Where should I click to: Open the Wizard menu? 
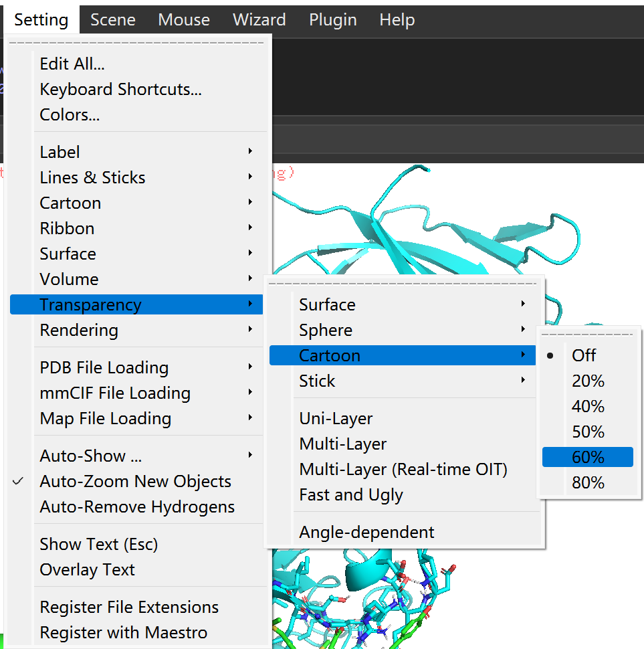pyautogui.click(x=259, y=20)
